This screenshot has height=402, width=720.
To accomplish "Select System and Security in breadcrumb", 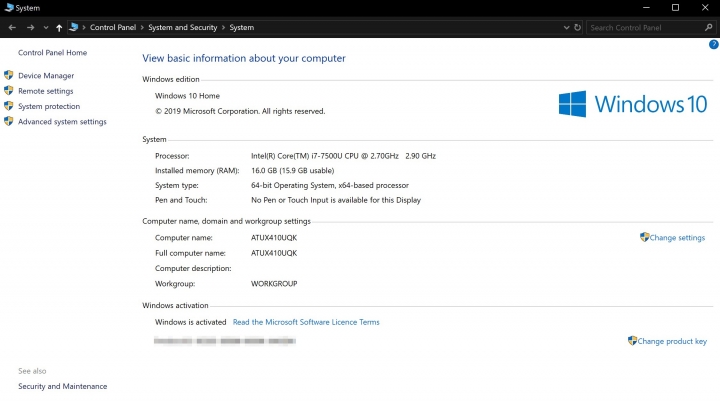I will pos(183,28).
